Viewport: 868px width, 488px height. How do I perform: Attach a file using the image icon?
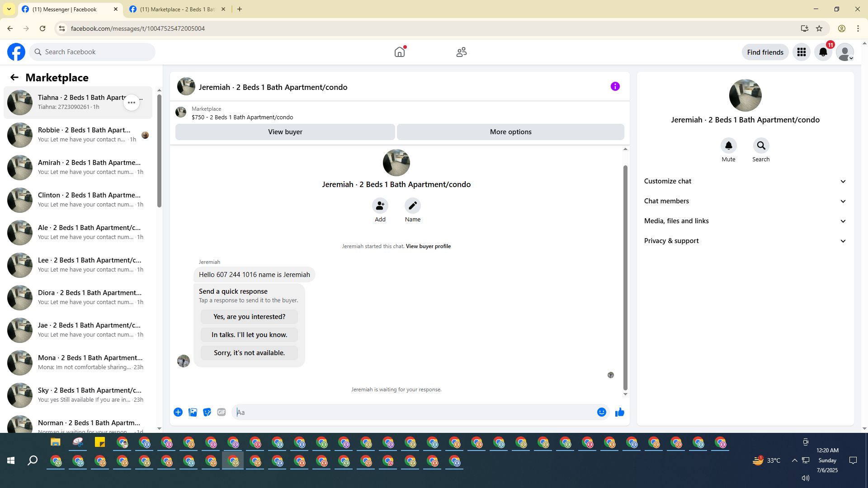pos(193,412)
